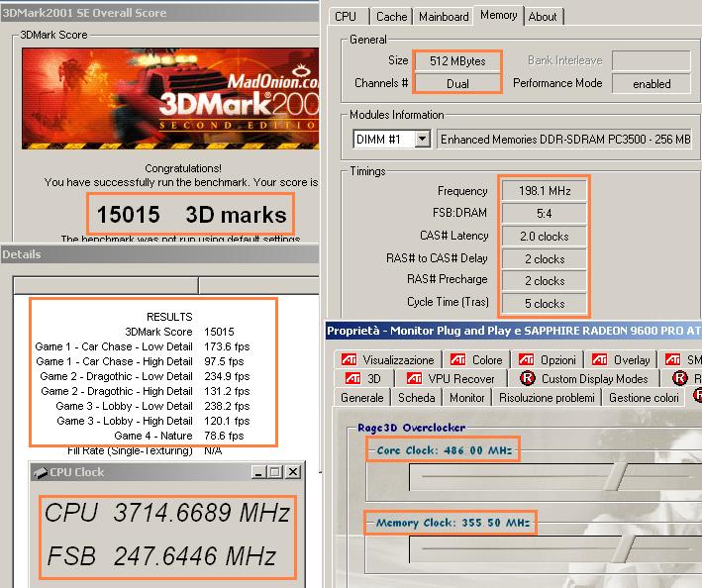Click the R icon on Custom Display Modes

[528, 378]
